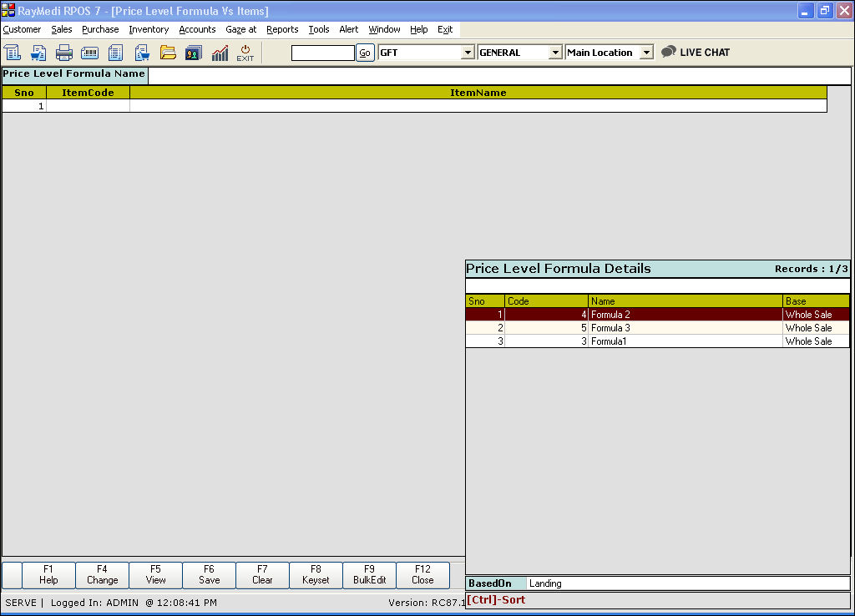Select the Formula1 row
This screenshot has height=616, width=855.
[658, 341]
